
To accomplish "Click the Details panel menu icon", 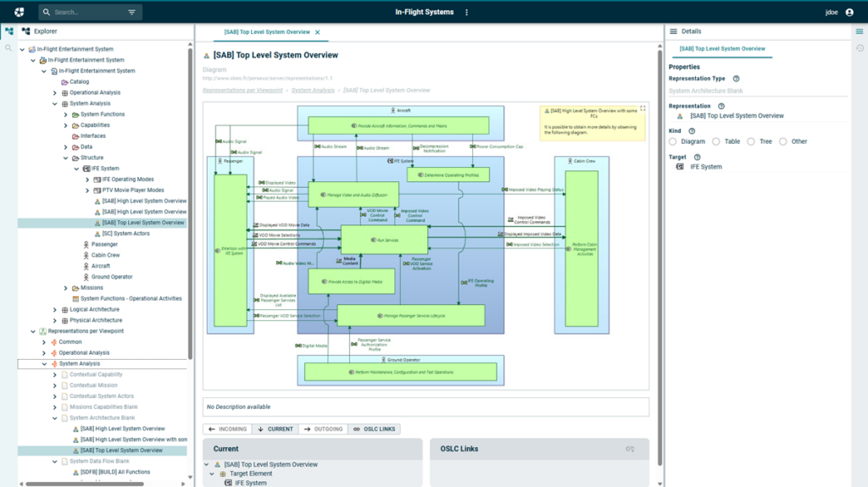I will pyautogui.click(x=674, y=31).
